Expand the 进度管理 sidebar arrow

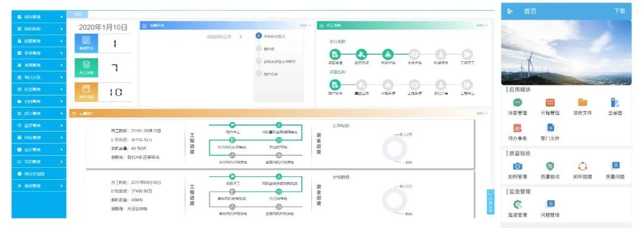click(61, 126)
